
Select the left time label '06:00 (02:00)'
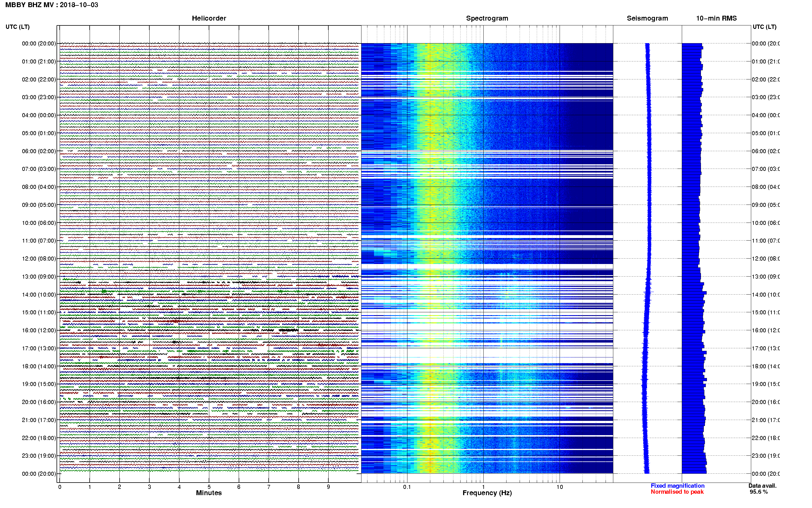coord(39,151)
